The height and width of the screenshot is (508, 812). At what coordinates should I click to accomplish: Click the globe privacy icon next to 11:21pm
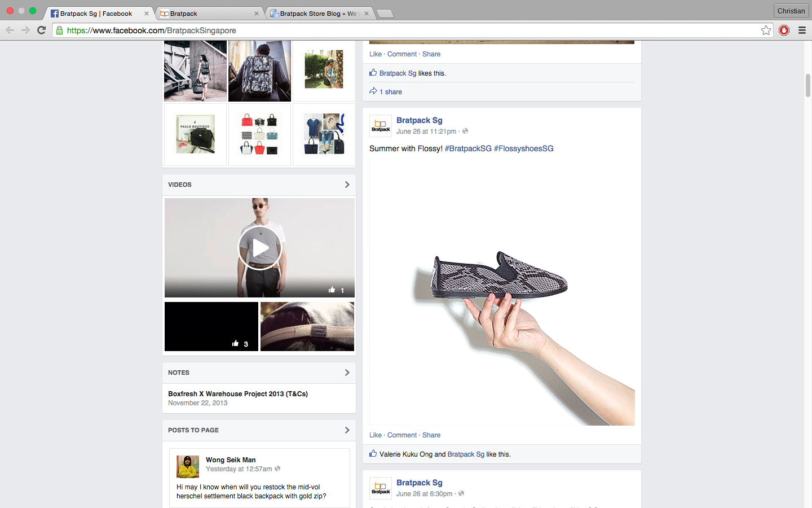coord(465,131)
